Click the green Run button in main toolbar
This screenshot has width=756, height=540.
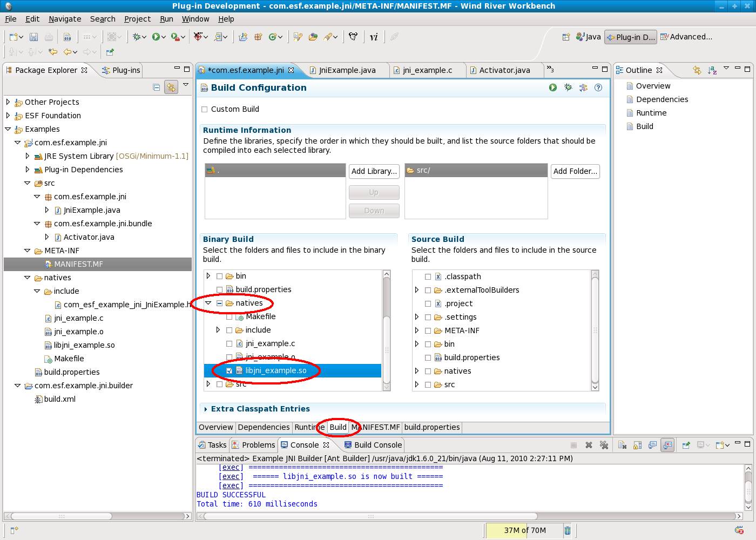156,37
